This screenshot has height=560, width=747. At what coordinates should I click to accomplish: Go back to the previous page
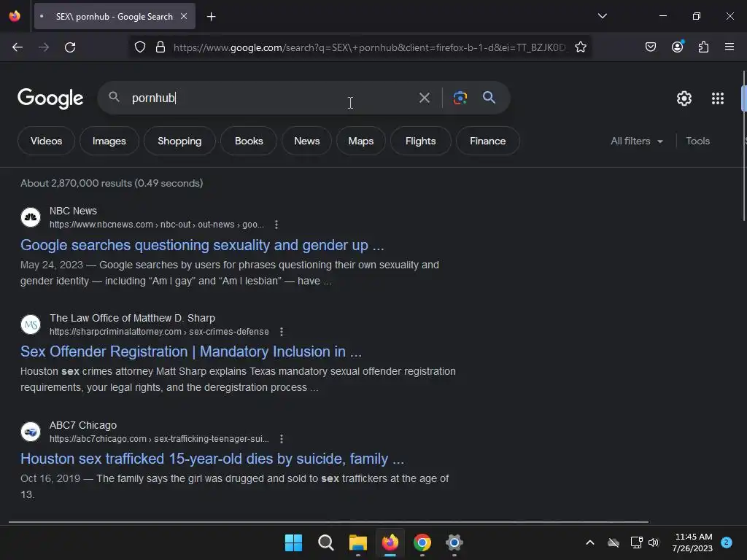[18, 47]
